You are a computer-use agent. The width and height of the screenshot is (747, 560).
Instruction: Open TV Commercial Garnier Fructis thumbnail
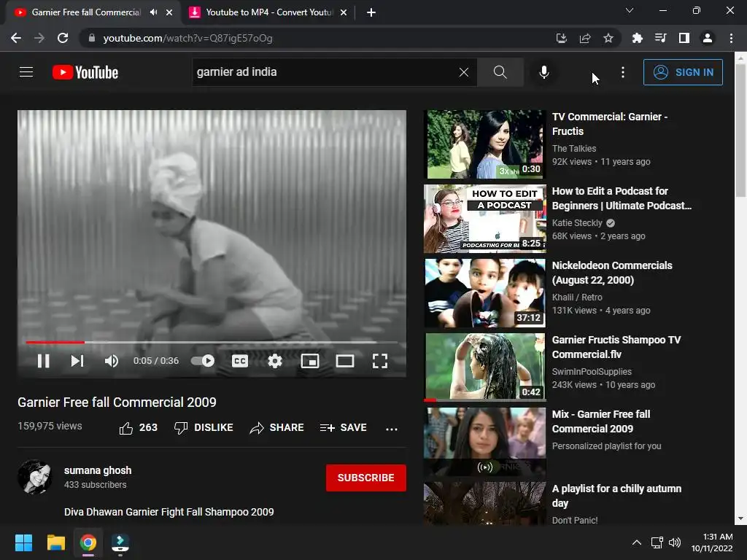(x=485, y=144)
